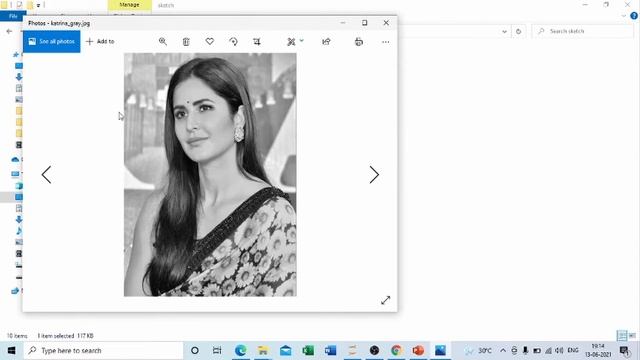The width and height of the screenshot is (640, 360).
Task: Click the Zoom magnifier icon in Photos
Action: click(163, 42)
